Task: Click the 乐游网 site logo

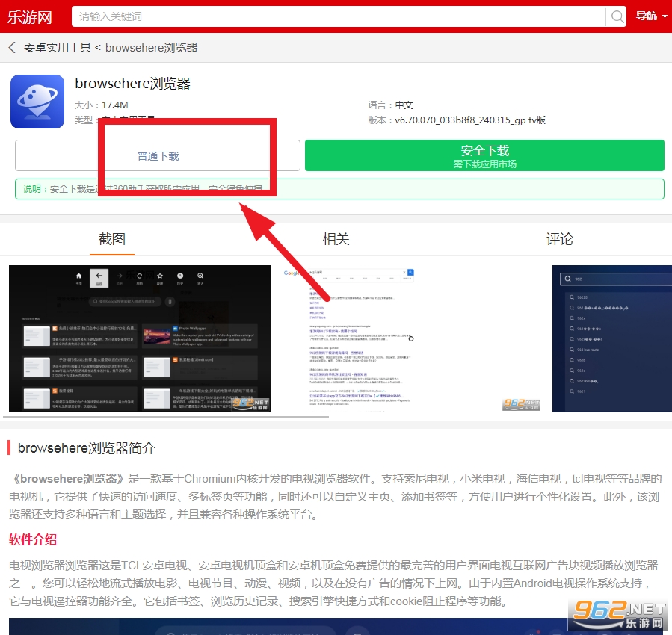Action: [x=30, y=17]
